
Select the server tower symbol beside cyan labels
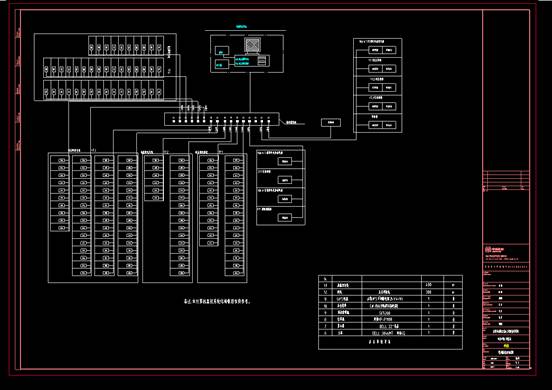pos(262,61)
